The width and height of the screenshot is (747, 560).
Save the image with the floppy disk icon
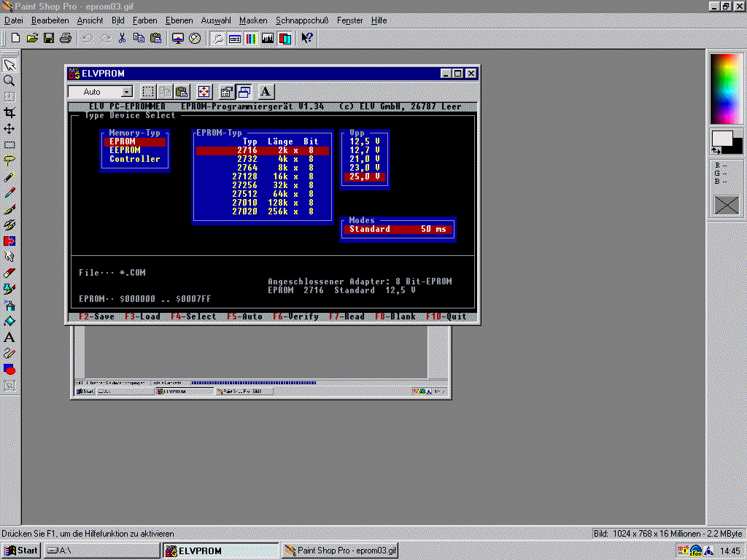[49, 38]
